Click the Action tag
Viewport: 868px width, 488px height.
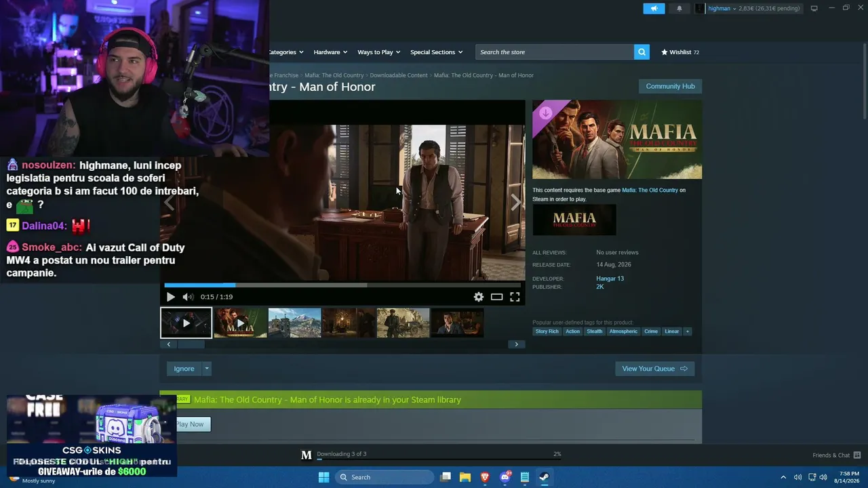coord(573,331)
